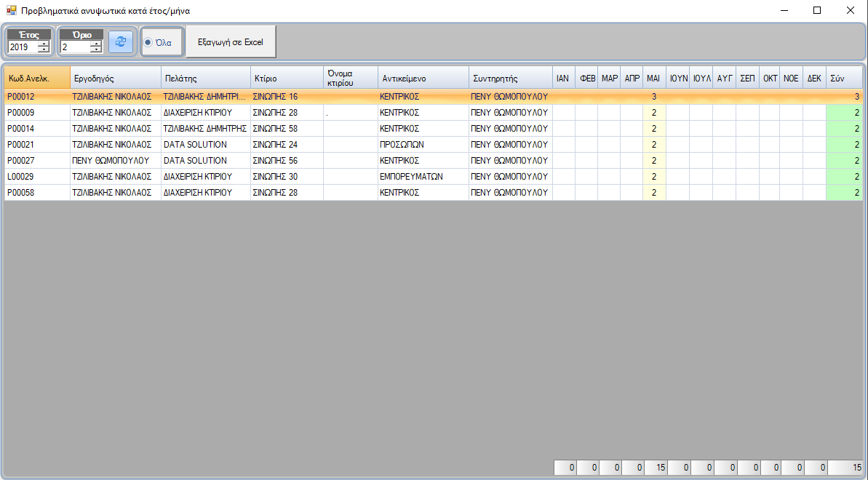Viewport: 868px width, 480px height.
Task: Sort by Κωδ.Ανελκ. column header
Action: pyautogui.click(x=36, y=78)
